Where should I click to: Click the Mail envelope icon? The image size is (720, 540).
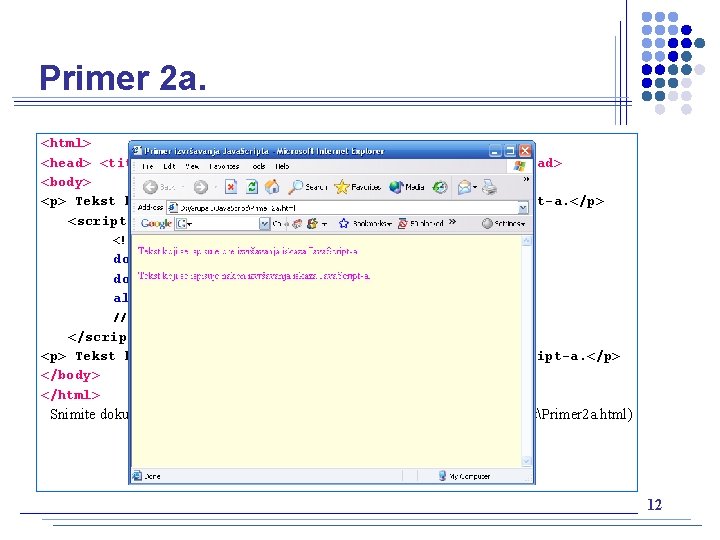point(464,187)
